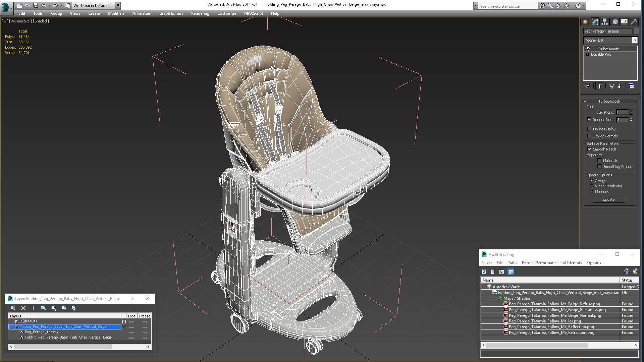Click the Pin Stack icon
The image size is (644, 362).
click(x=588, y=86)
